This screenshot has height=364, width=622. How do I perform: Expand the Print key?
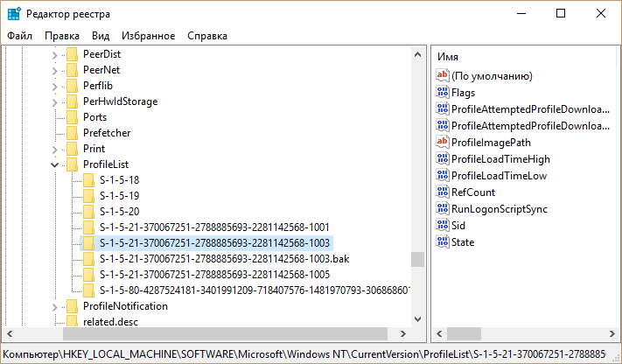(x=55, y=150)
